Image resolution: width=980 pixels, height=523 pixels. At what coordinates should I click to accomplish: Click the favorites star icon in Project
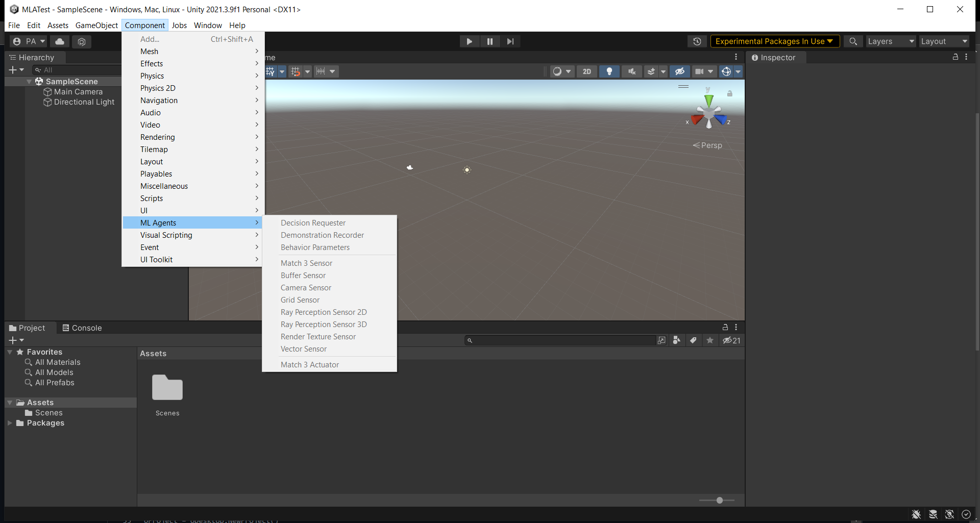pyautogui.click(x=709, y=340)
